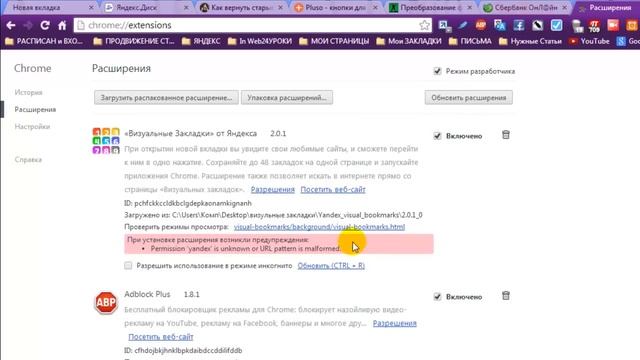Open the Нужные Статьи bookmarks folder
Viewport: 640px width, 360px height.
(x=530, y=41)
